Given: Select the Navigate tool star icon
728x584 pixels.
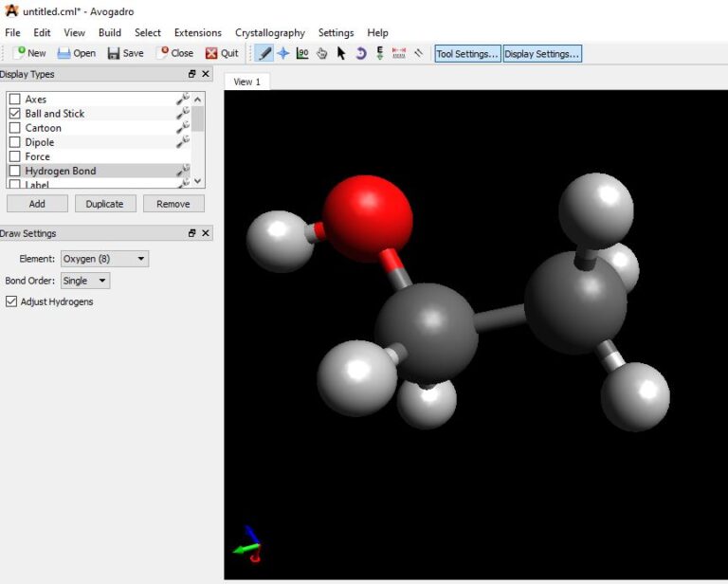Looking at the screenshot, I should point(283,53).
